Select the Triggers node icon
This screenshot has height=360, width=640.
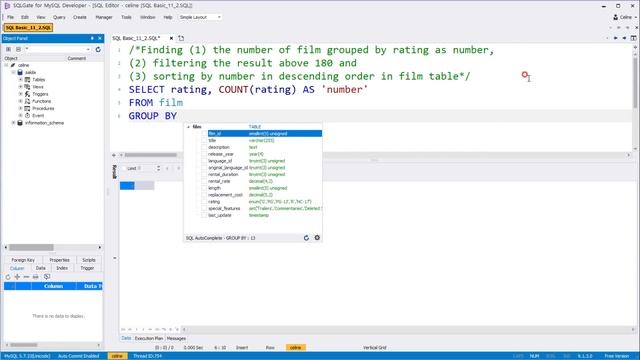point(27,94)
